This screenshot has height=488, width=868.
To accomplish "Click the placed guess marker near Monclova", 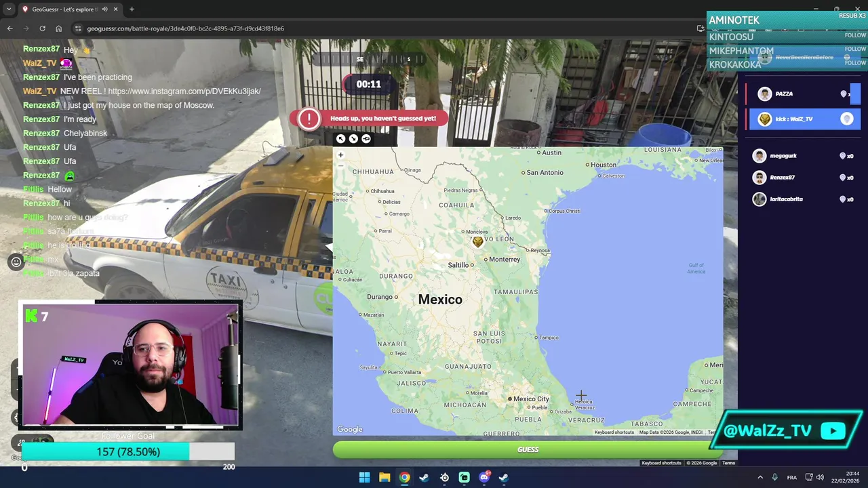I will coord(478,241).
